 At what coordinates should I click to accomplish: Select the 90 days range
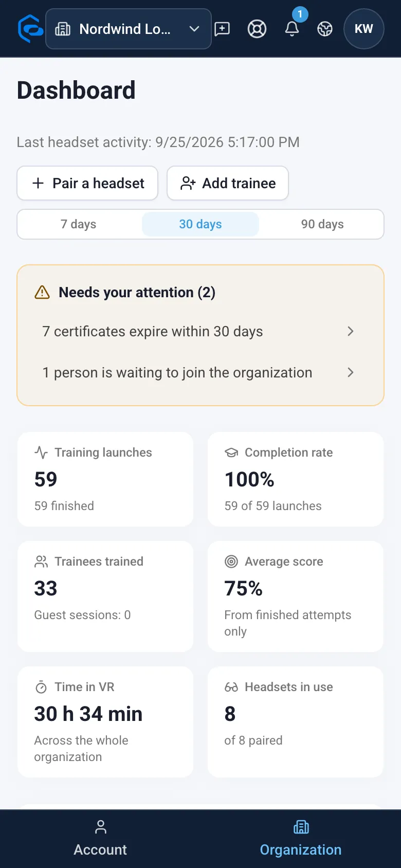pos(322,224)
